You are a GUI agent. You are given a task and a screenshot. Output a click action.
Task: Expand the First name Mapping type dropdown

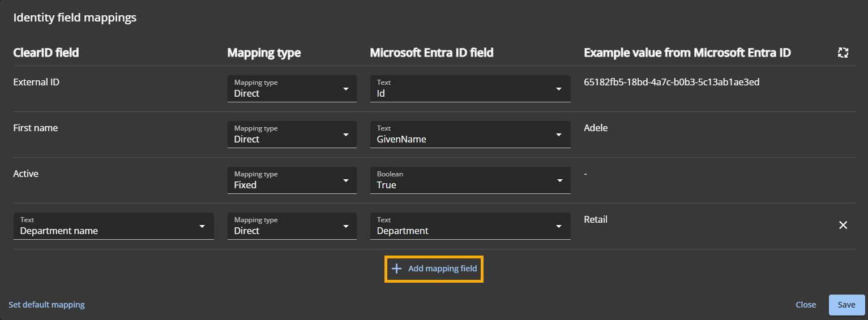292,135
